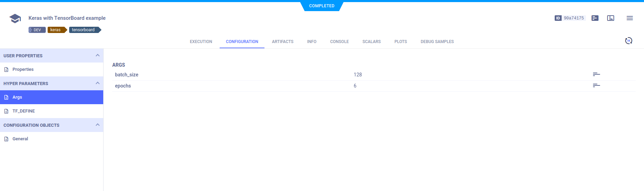Screen dimensions: 644x191
Task: Select the tensorboard tag
Action: [83, 30]
